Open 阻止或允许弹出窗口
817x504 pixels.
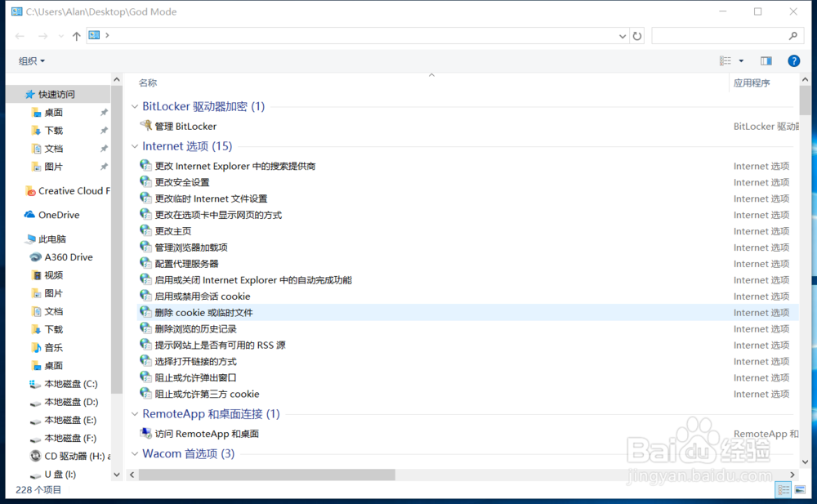click(195, 378)
